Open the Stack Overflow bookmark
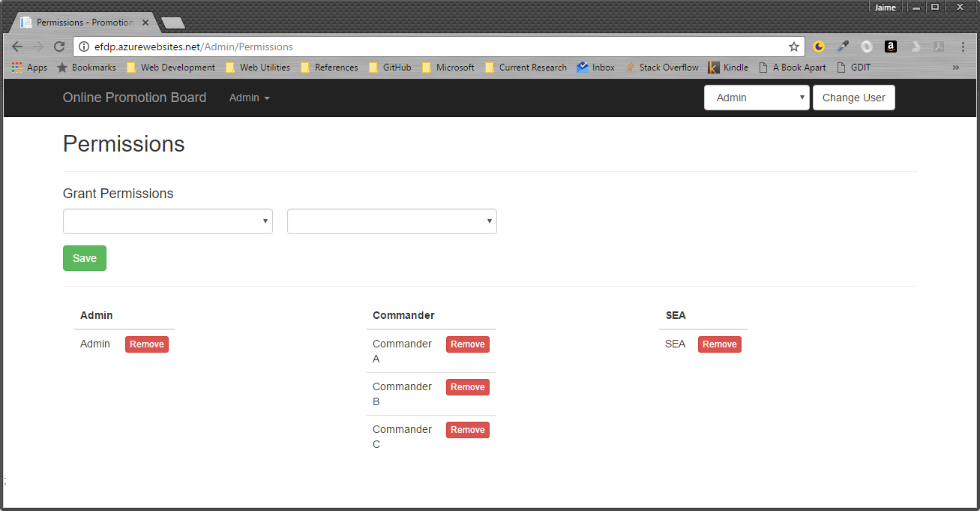Image resolution: width=980 pixels, height=511 pixels. click(x=661, y=68)
